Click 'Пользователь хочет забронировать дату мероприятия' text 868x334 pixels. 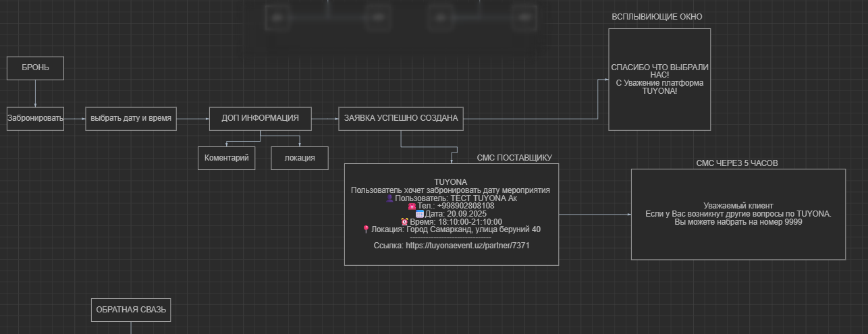[451, 190]
